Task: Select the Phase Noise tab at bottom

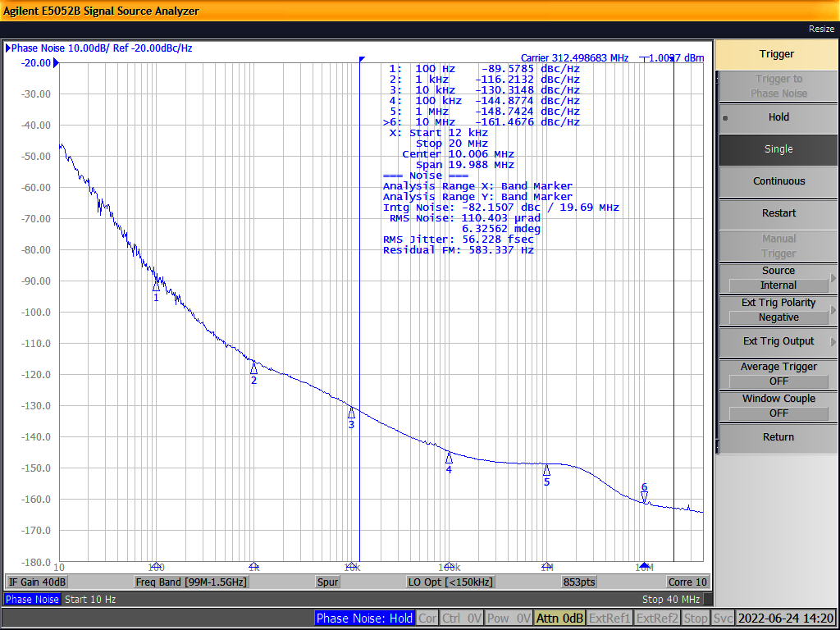Action: click(31, 600)
